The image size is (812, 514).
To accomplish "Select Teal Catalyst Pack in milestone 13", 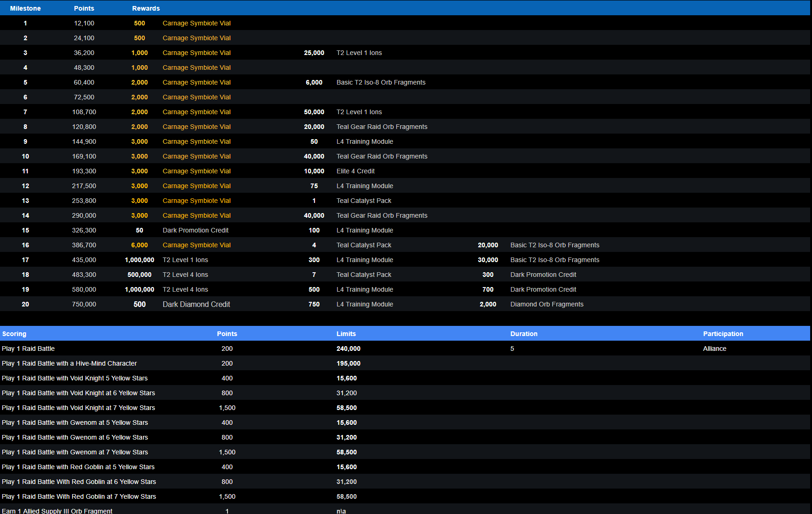I will [x=363, y=201].
